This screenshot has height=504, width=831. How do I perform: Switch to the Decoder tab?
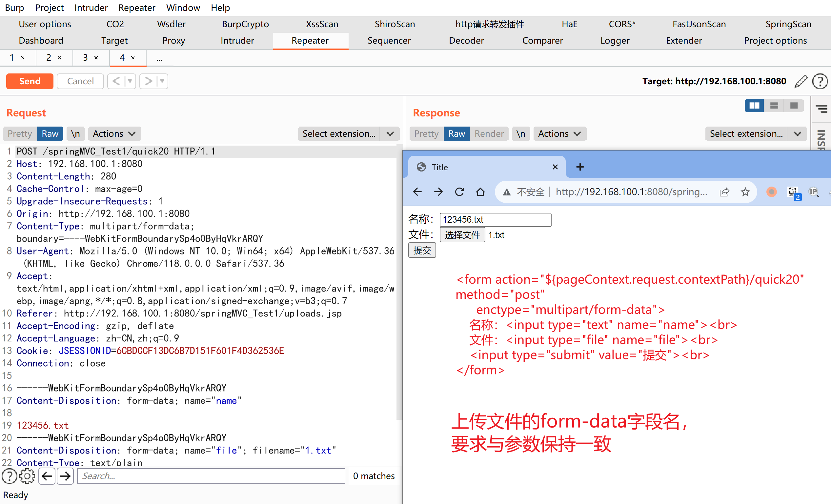[x=466, y=40]
